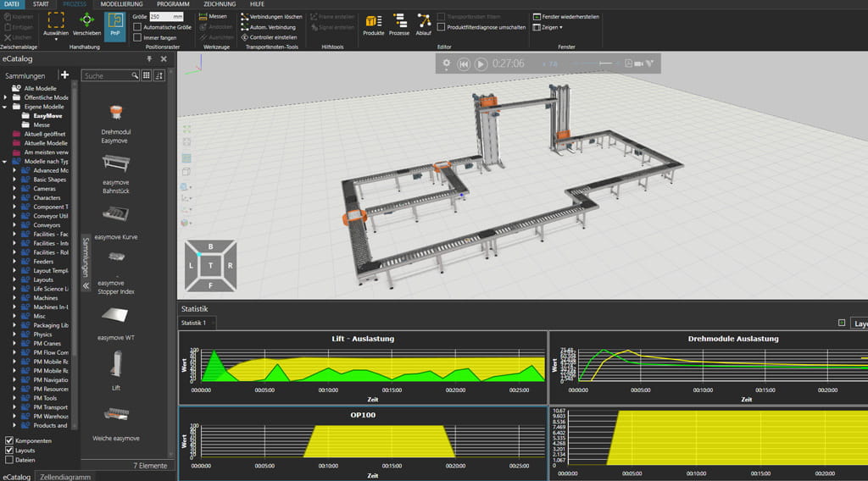
Task: Add a new collection with plus icon
Action: point(64,75)
